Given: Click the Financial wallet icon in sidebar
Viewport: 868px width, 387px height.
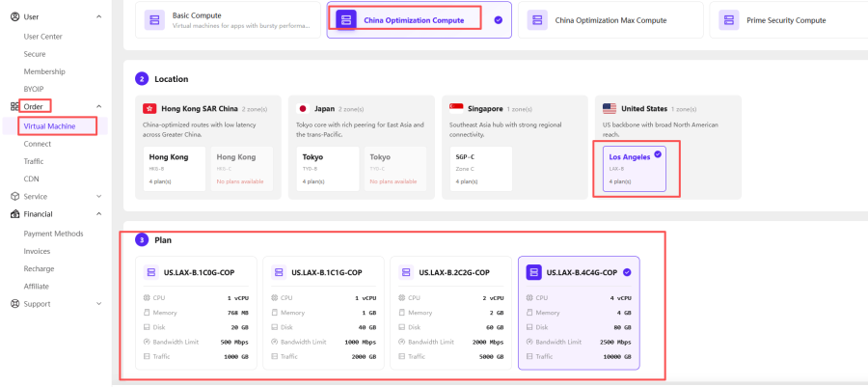Looking at the screenshot, I should 14,213.
